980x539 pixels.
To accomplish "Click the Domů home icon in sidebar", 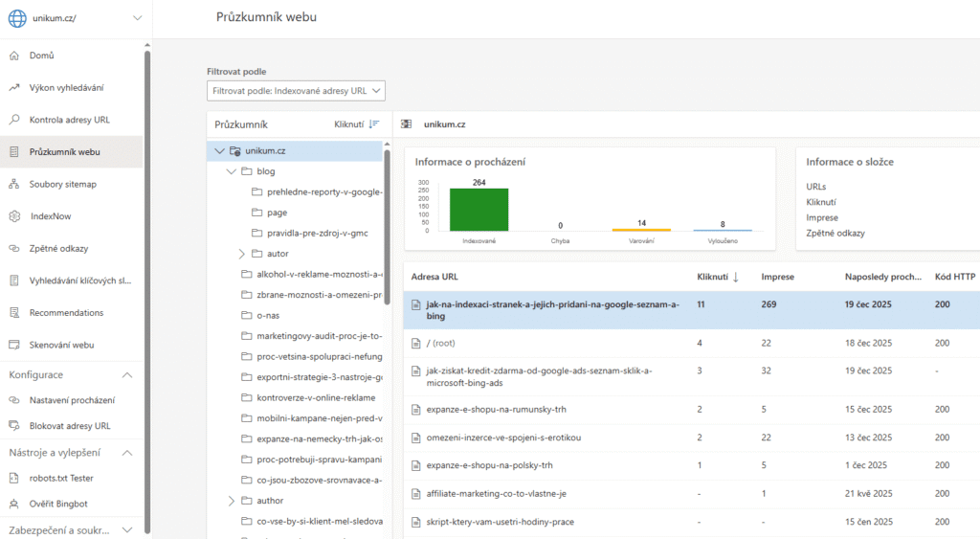I will point(14,56).
